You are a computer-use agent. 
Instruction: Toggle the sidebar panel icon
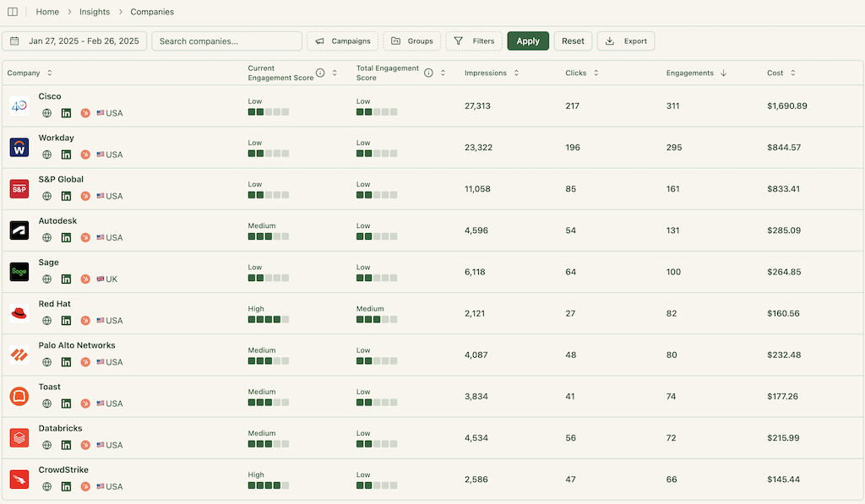[x=12, y=12]
